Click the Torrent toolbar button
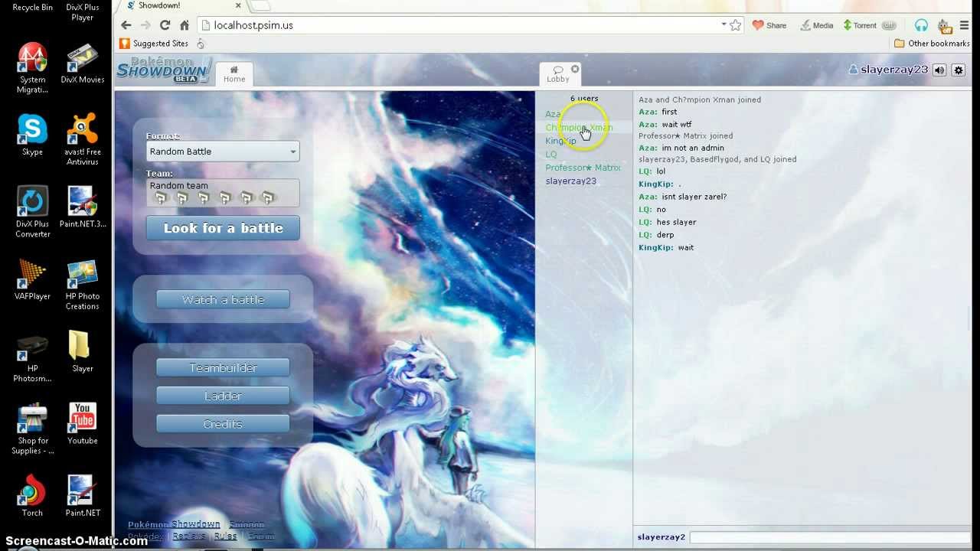980x551 pixels. (860, 25)
